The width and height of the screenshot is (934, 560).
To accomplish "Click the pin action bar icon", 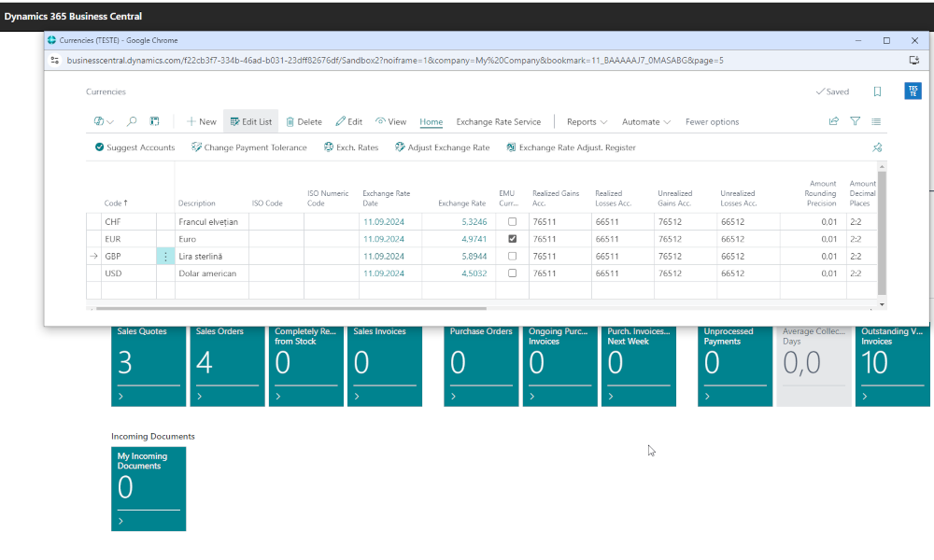I will tap(877, 147).
